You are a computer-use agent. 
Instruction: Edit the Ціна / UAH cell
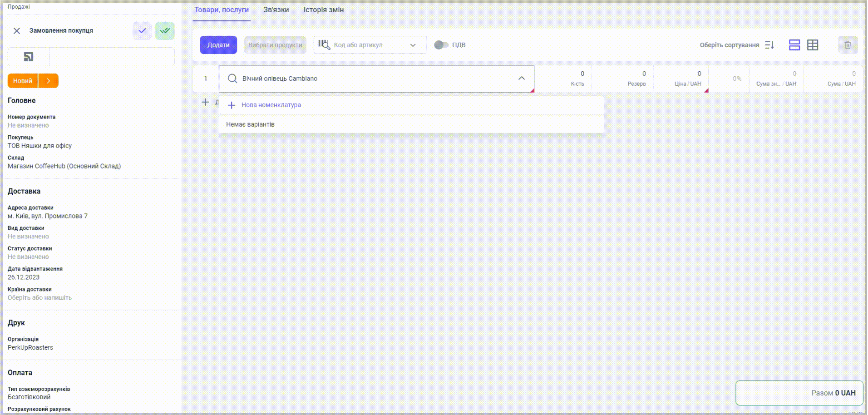(x=681, y=79)
